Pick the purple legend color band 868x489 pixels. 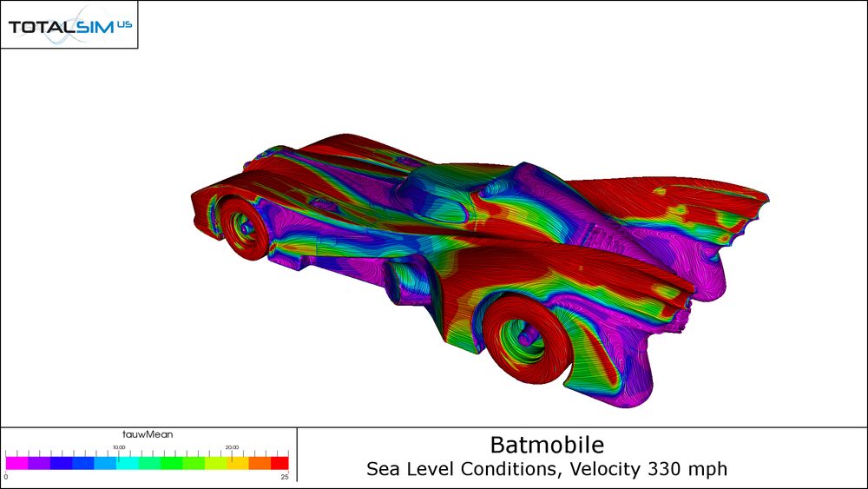tap(39, 463)
